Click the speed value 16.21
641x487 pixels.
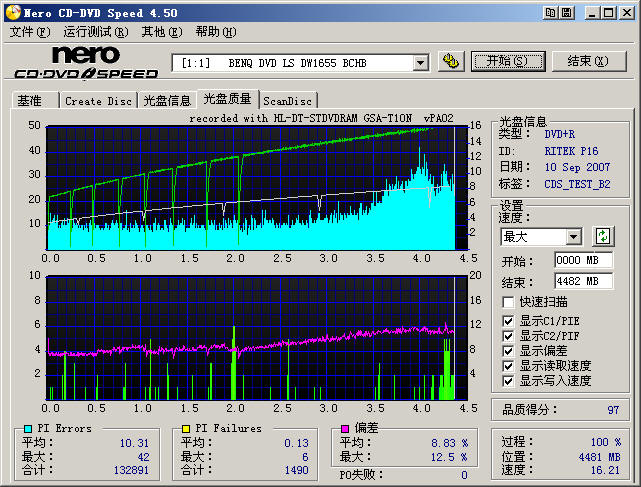point(605,470)
